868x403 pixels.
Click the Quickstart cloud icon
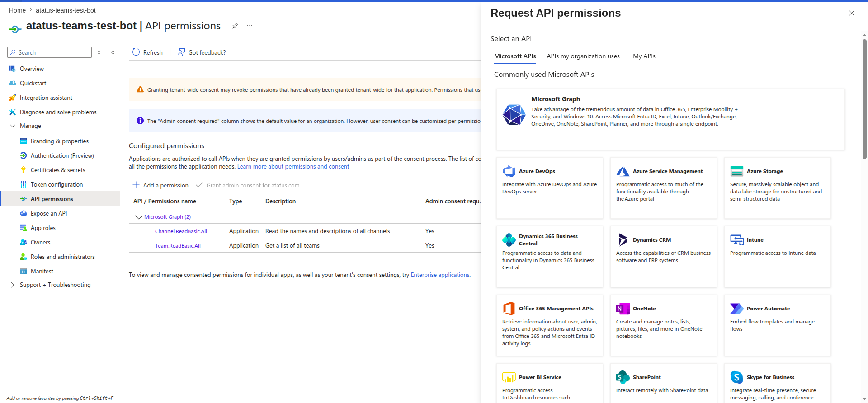12,83
